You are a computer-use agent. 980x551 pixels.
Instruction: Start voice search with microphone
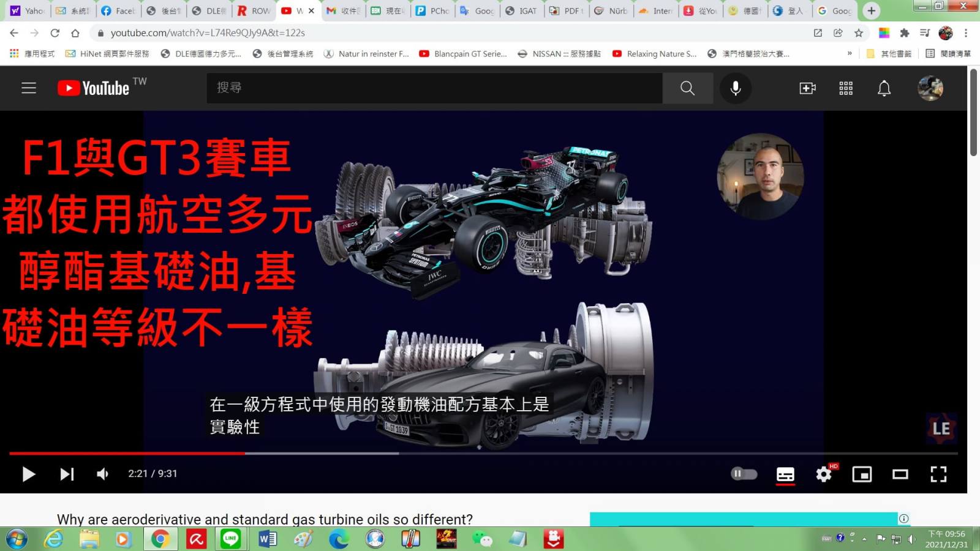pos(735,88)
